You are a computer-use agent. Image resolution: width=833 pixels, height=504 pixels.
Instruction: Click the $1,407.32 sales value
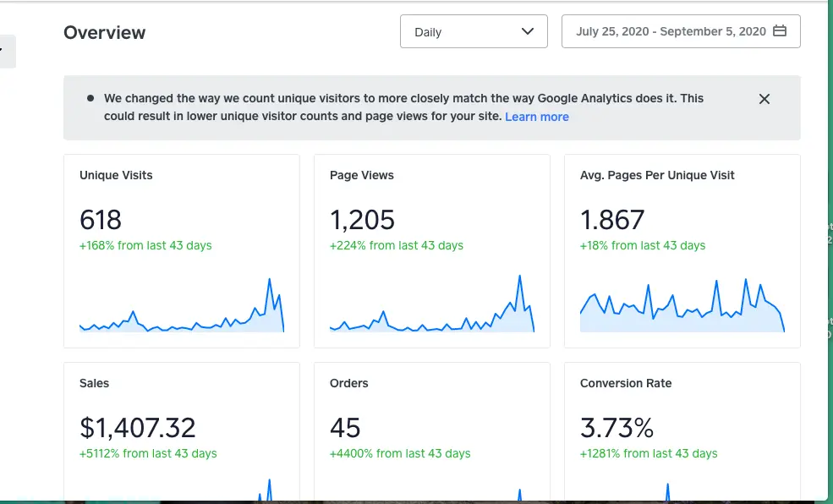(x=138, y=428)
